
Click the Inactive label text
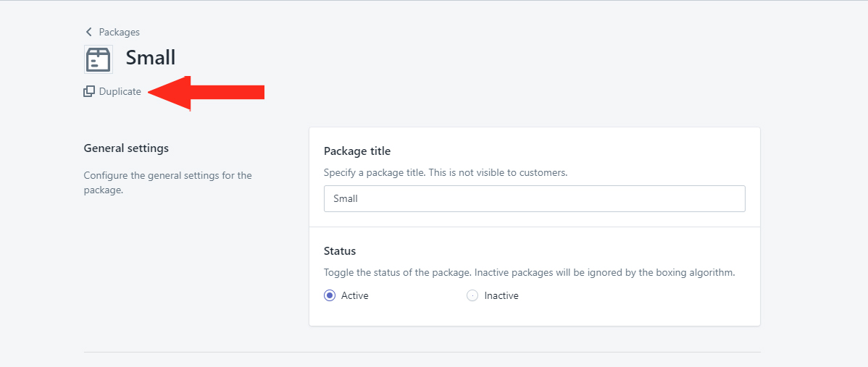click(x=501, y=296)
